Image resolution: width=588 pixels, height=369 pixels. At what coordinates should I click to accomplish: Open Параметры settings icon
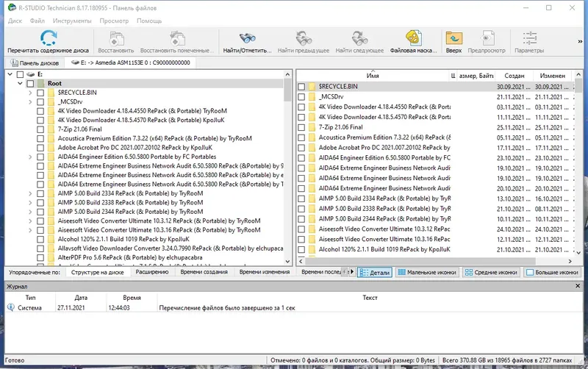pos(529,38)
